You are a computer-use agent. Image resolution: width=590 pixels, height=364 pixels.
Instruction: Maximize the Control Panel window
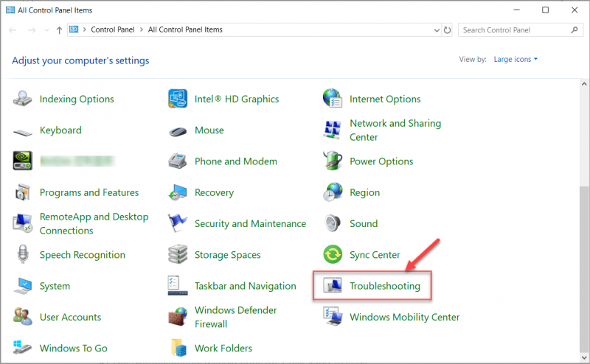(x=545, y=10)
